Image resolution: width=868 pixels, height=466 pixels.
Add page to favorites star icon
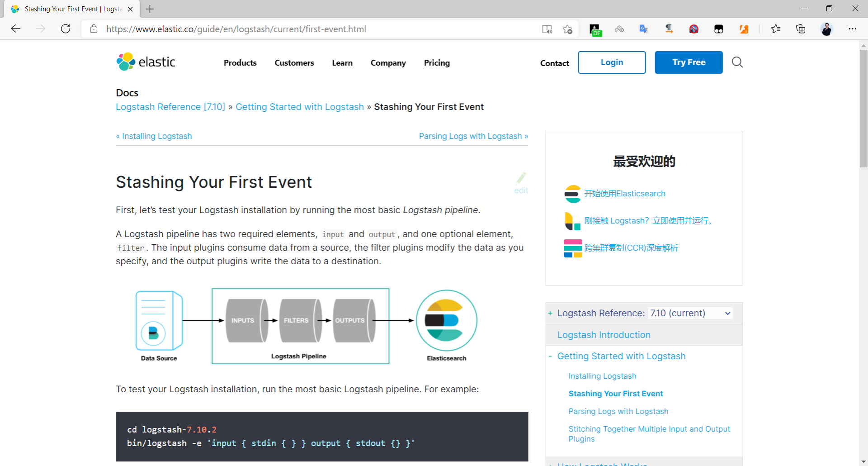click(568, 29)
